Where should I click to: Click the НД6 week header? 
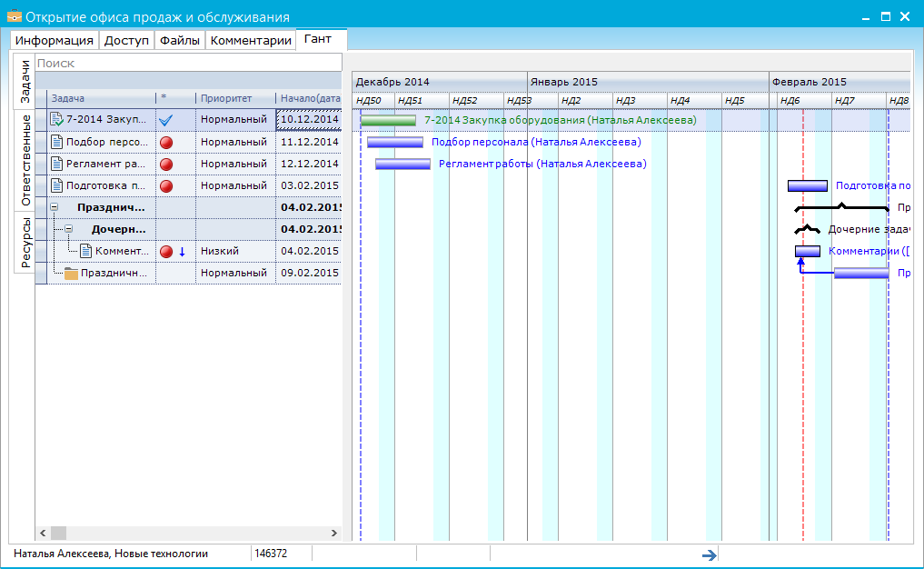[804, 100]
